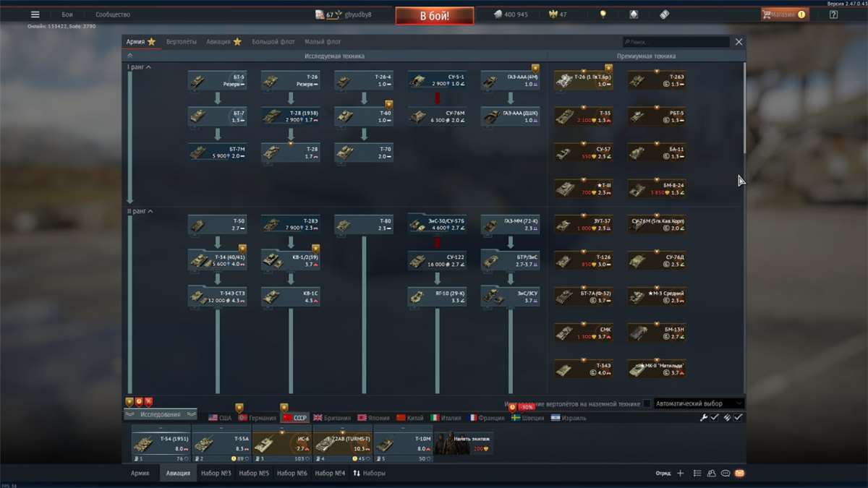Collapse the II ранг section
Viewport: 868px width, 488px height.
click(140, 211)
